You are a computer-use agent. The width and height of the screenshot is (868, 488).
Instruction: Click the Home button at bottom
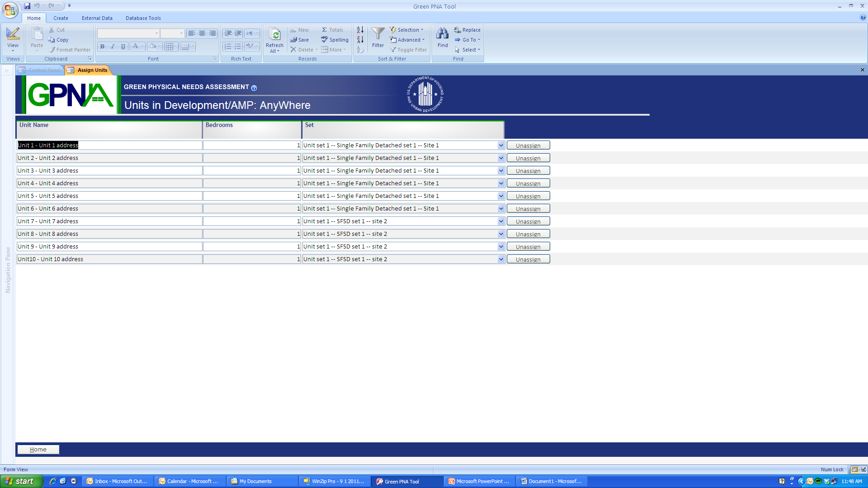38,450
